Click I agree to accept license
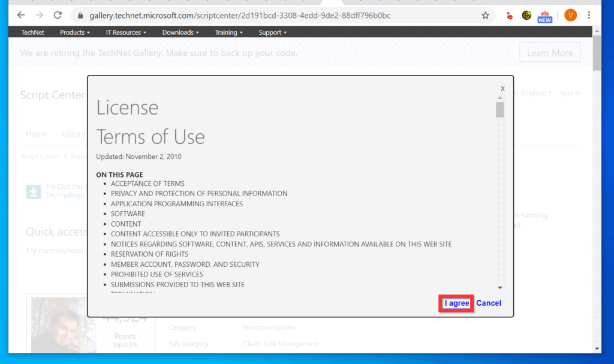This screenshot has width=614, height=364. (x=456, y=303)
